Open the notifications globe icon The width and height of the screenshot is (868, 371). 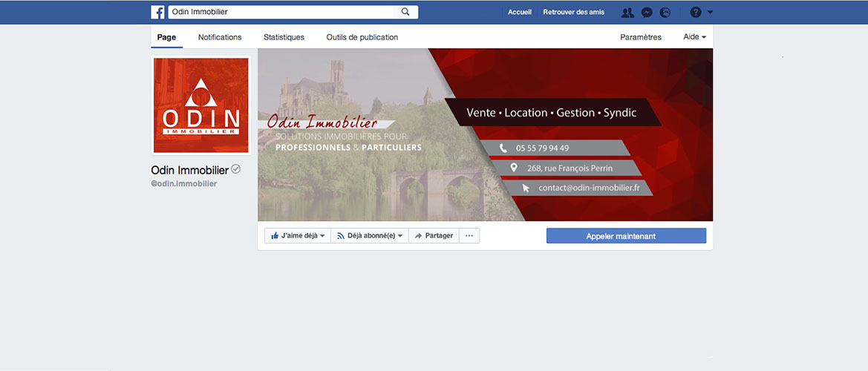[x=665, y=12]
